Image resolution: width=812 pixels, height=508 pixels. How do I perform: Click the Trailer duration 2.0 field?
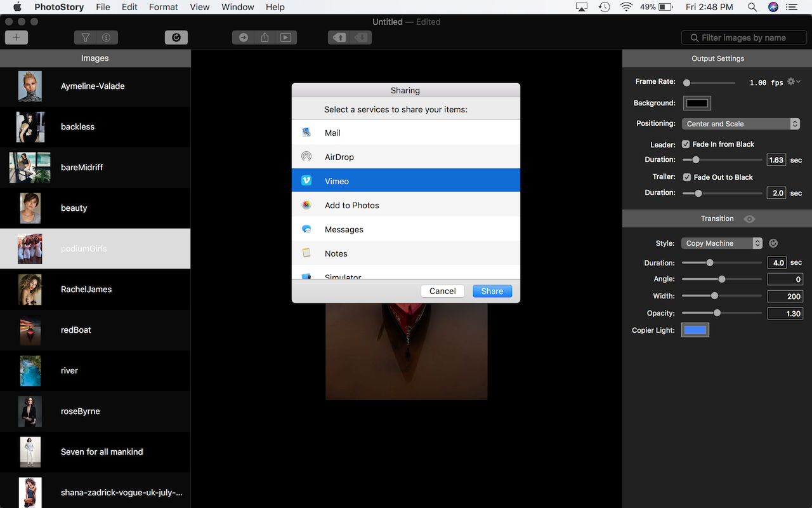pos(776,193)
